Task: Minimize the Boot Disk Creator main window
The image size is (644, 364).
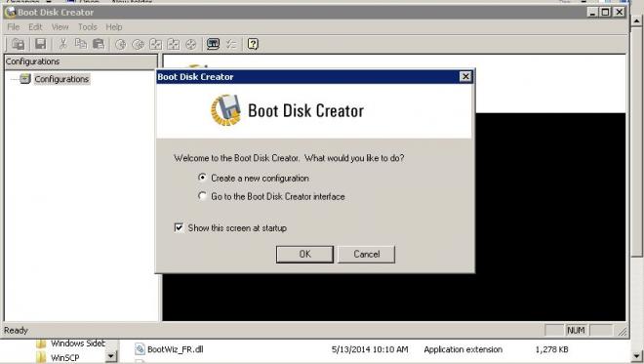Action: click(592, 13)
